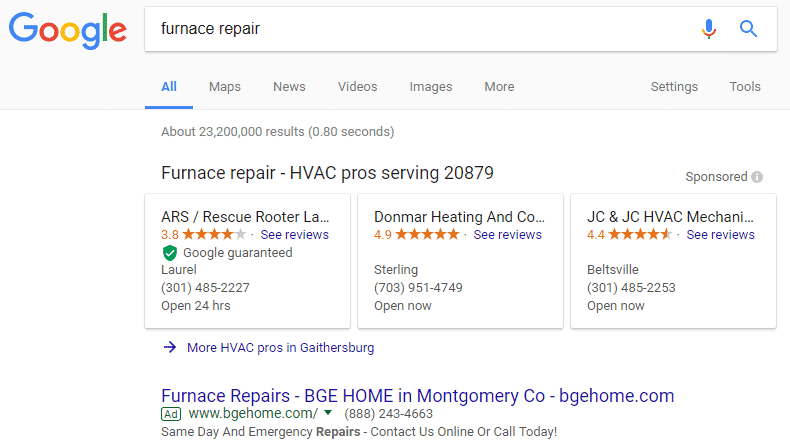The image size is (790, 445).
Task: See reviews for JC & JC HVAC
Action: coord(720,235)
